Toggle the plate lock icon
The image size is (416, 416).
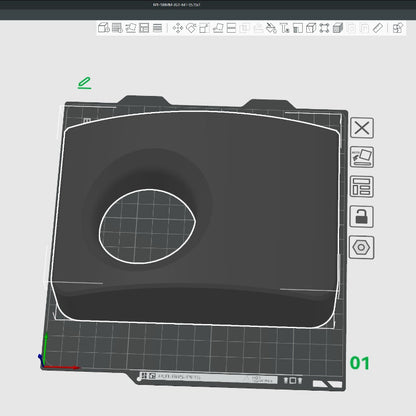pyautogui.click(x=361, y=217)
